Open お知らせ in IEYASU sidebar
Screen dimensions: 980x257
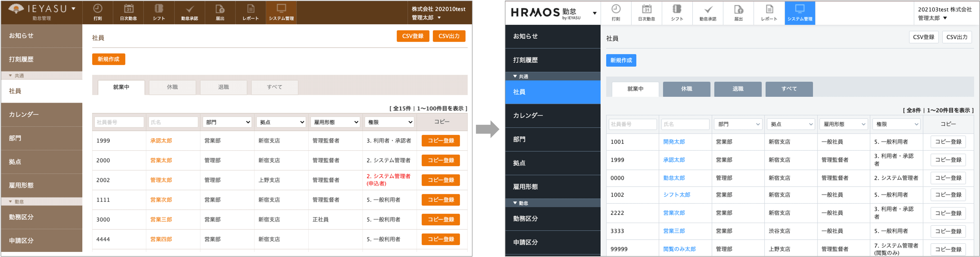pyautogui.click(x=41, y=36)
